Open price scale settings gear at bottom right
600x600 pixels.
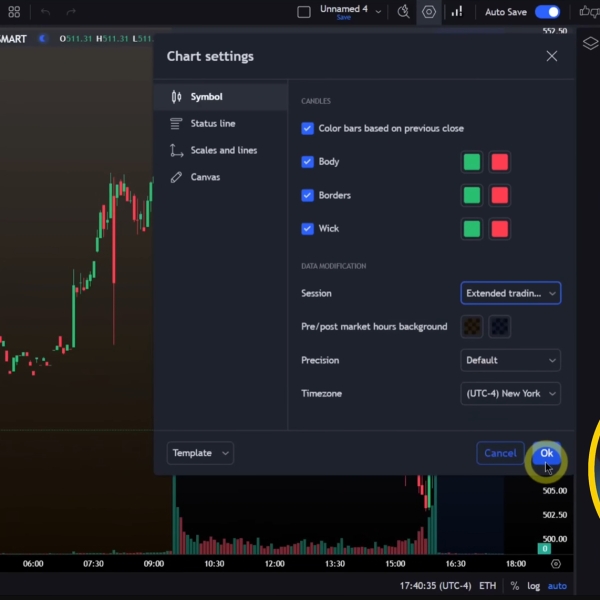click(557, 564)
